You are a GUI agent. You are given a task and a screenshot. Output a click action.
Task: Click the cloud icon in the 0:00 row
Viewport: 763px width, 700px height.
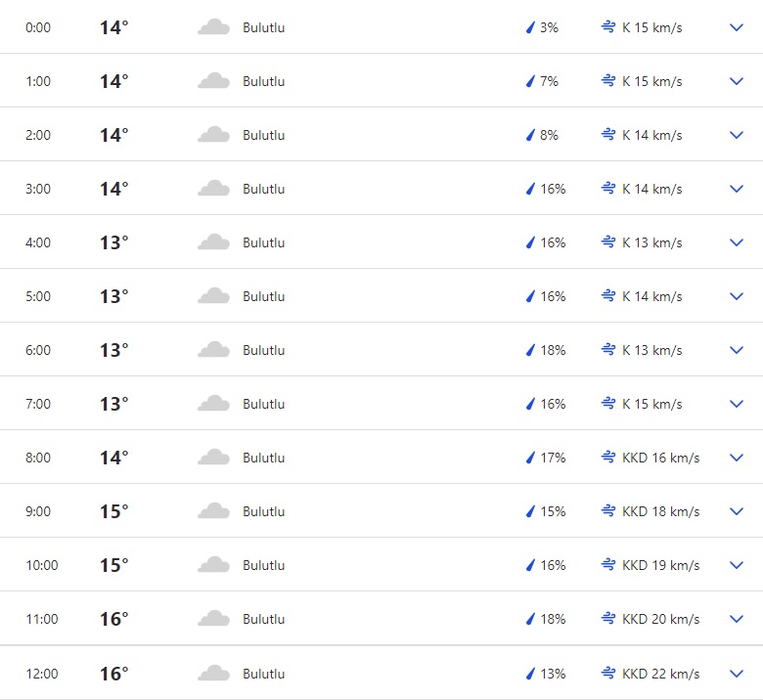[x=213, y=27]
